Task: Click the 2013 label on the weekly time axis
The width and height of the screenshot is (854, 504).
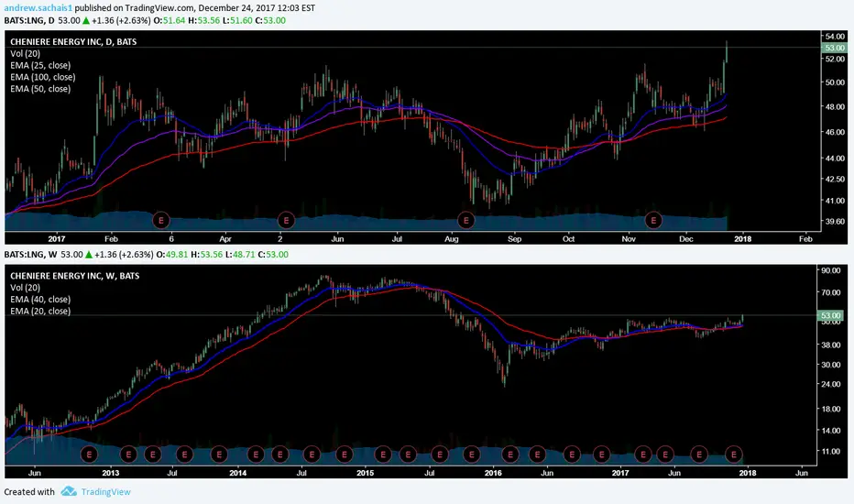Action: tap(111, 473)
